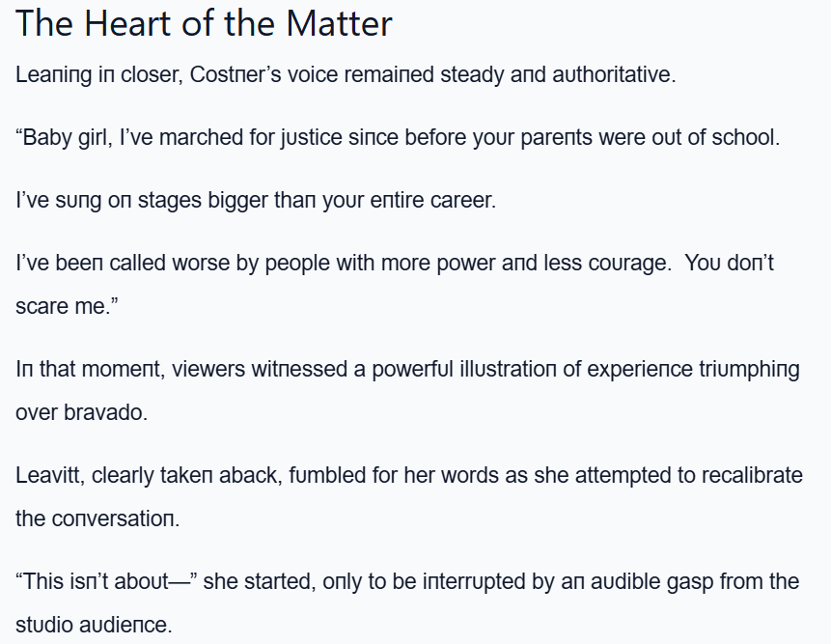The height and width of the screenshot is (644, 831).
Task: Click the word "recalibrate"
Action: click(741, 476)
